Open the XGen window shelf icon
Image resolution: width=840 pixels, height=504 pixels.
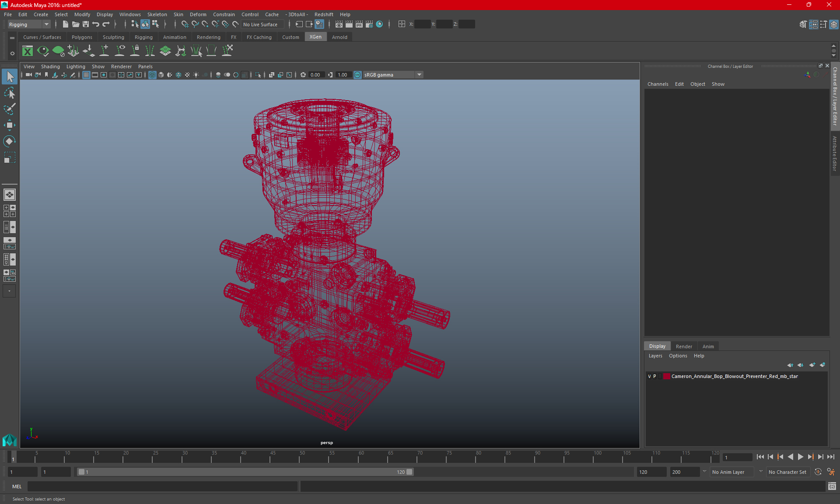coord(28,51)
